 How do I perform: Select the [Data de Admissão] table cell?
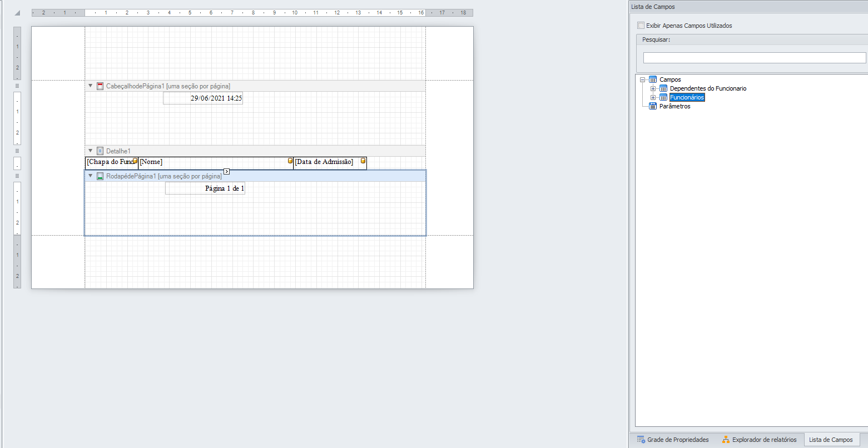pos(330,162)
